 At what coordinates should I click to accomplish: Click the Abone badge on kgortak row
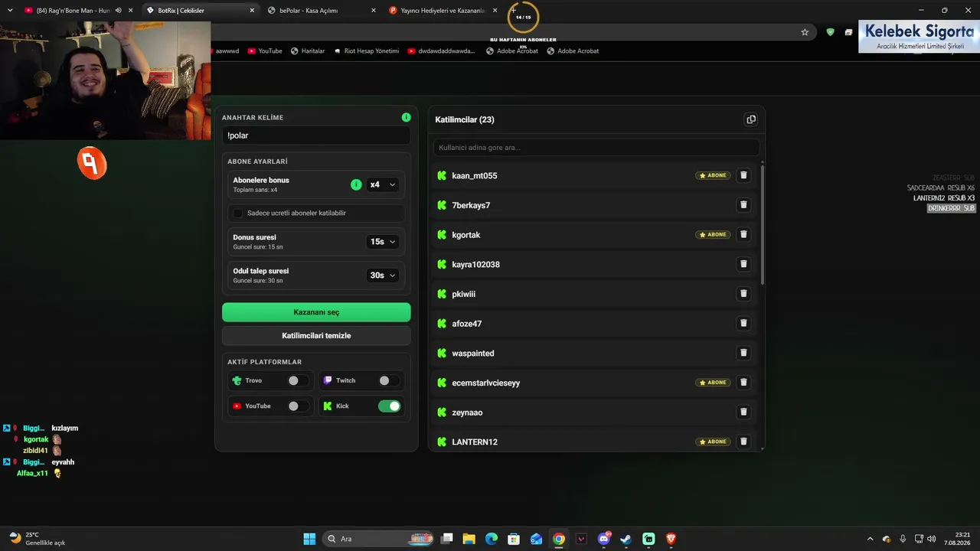[x=713, y=235]
